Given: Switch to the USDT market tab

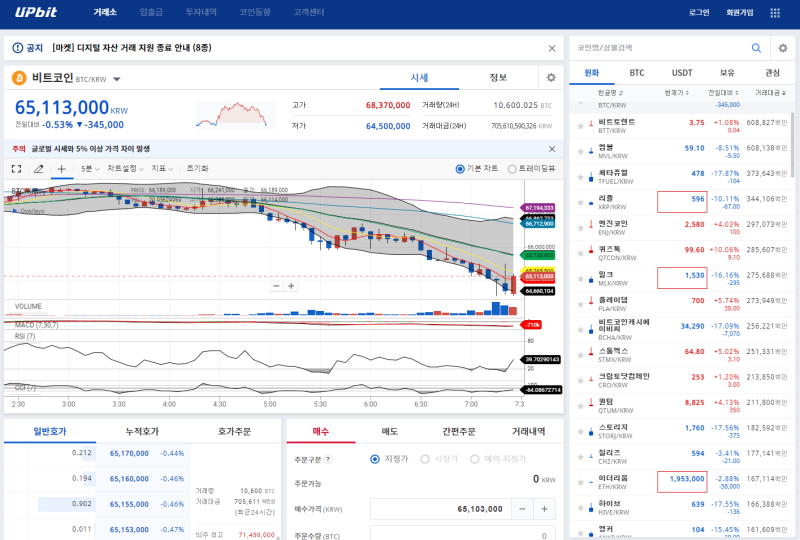Looking at the screenshot, I should [682, 73].
